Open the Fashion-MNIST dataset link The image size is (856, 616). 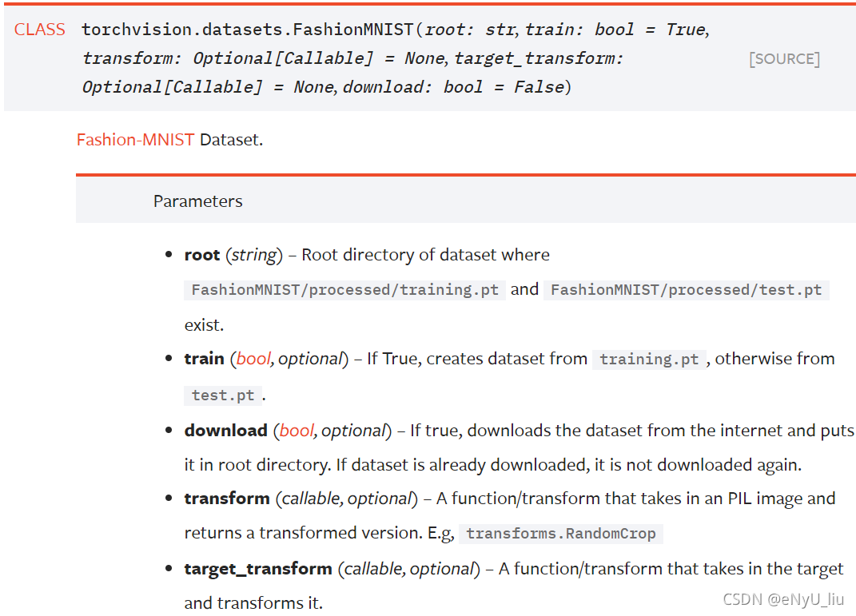[135, 140]
